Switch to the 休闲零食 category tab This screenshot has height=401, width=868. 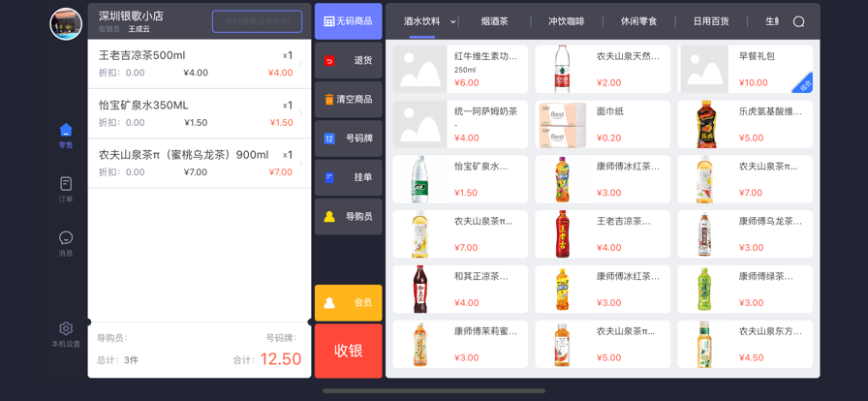pyautogui.click(x=638, y=21)
